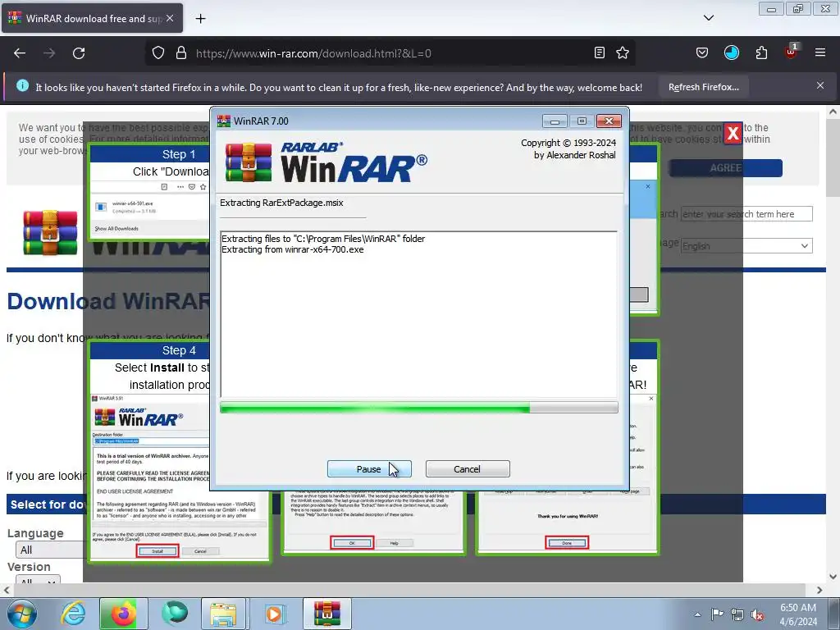The image size is (840, 630).
Task: Click the Refresh Firefox button
Action: click(x=703, y=87)
